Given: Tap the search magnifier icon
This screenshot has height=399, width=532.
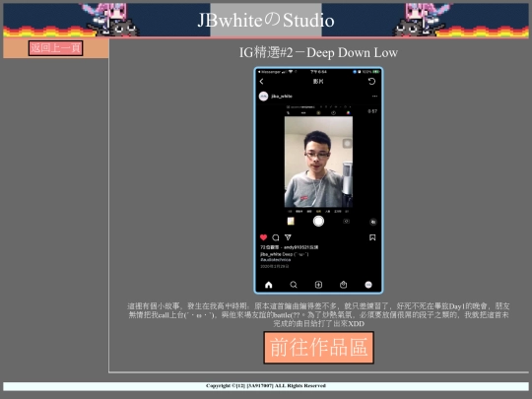Looking at the screenshot, I should pos(294,285).
